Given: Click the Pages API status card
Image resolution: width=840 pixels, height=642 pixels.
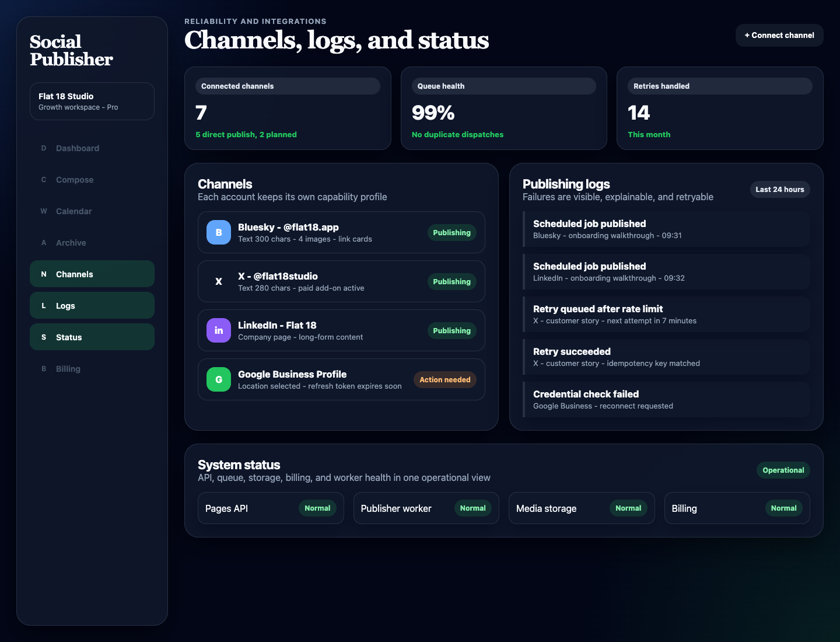Looking at the screenshot, I should [271, 508].
